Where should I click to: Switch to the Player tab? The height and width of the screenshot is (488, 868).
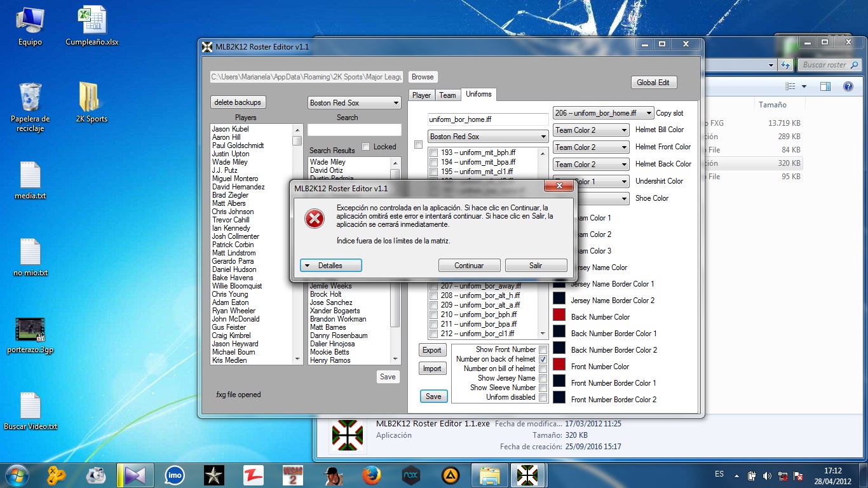pos(421,95)
